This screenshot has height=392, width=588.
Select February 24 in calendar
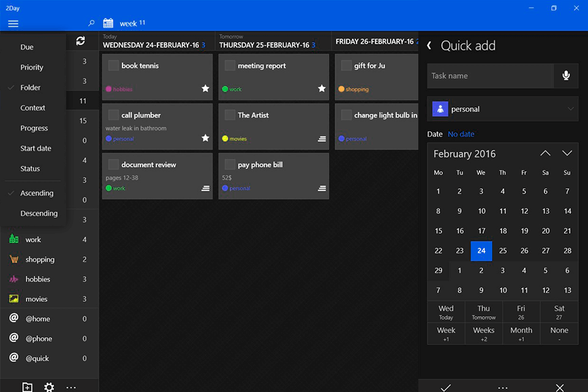tap(481, 251)
